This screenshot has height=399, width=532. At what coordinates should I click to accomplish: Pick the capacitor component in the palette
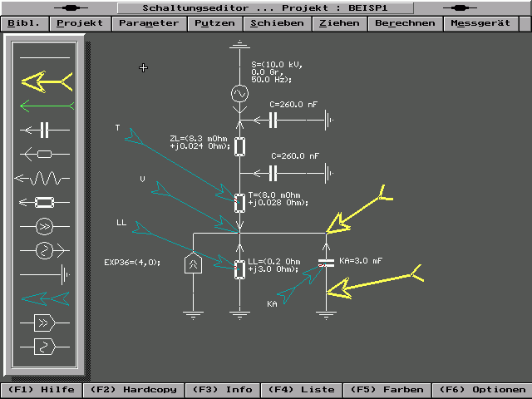pyautogui.click(x=47, y=130)
